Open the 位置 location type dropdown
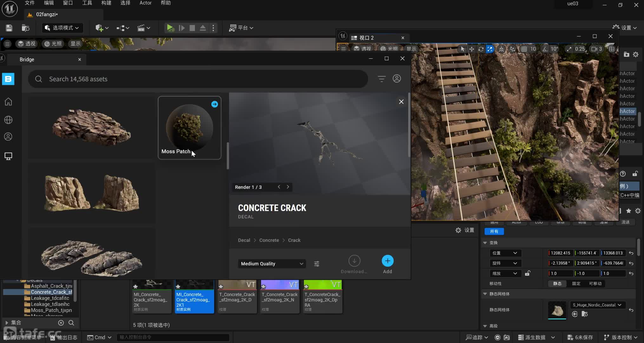644x343 pixels. coord(505,253)
